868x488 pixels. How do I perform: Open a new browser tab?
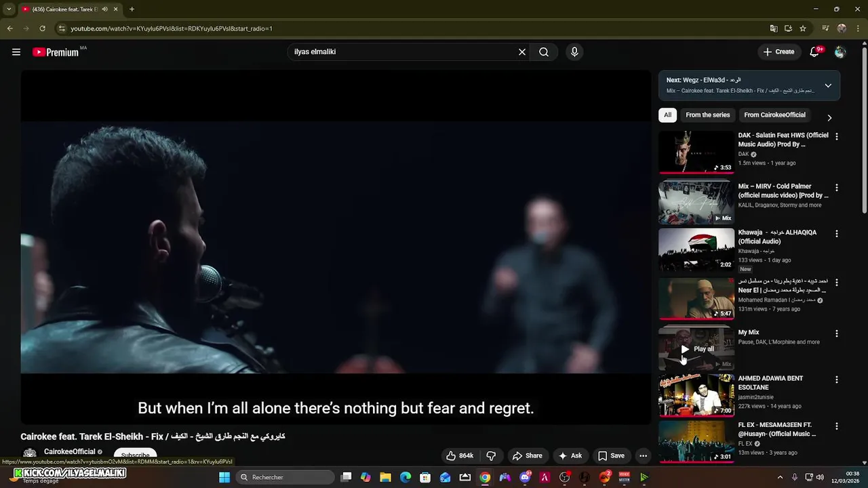click(x=132, y=9)
